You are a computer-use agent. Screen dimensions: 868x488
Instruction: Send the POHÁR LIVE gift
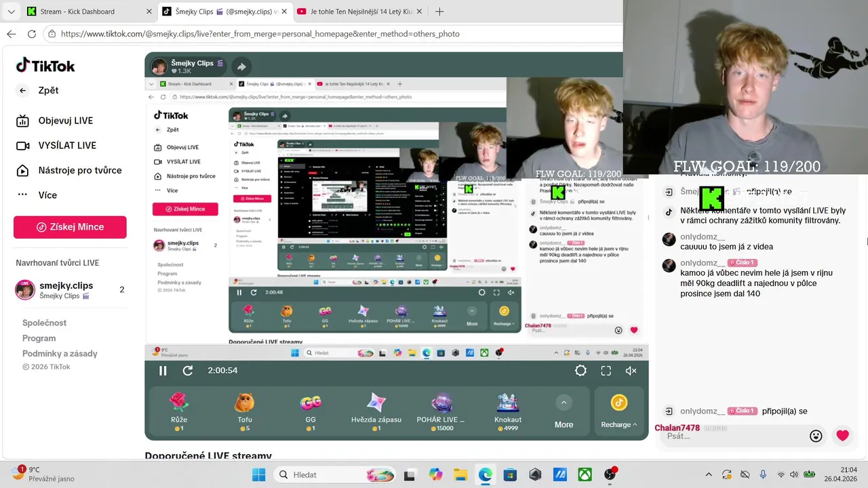pos(442,412)
